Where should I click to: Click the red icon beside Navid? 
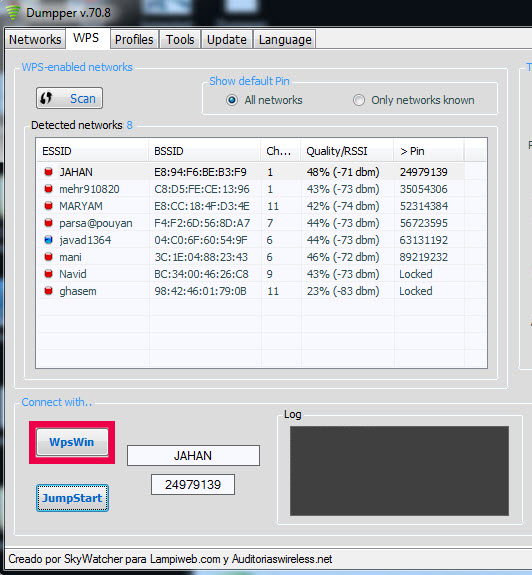tap(48, 274)
